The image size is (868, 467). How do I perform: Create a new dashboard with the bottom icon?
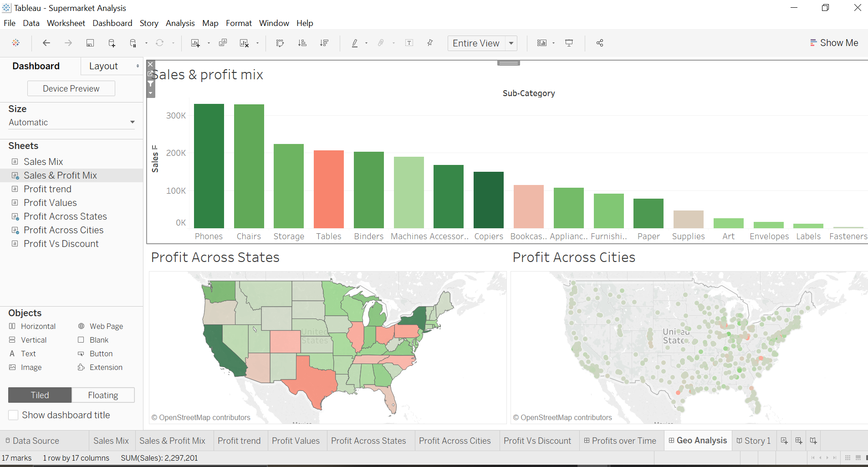[x=798, y=441]
